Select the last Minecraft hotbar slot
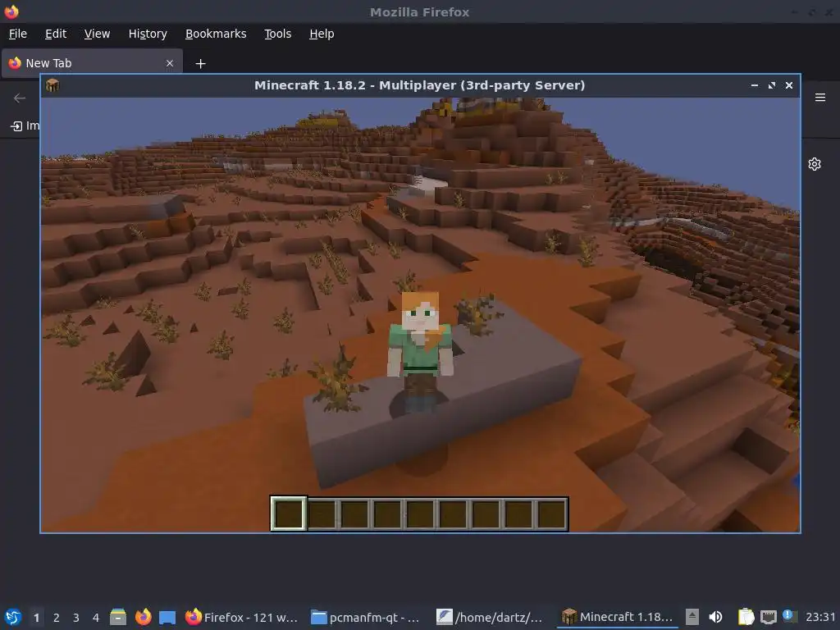 coord(551,514)
